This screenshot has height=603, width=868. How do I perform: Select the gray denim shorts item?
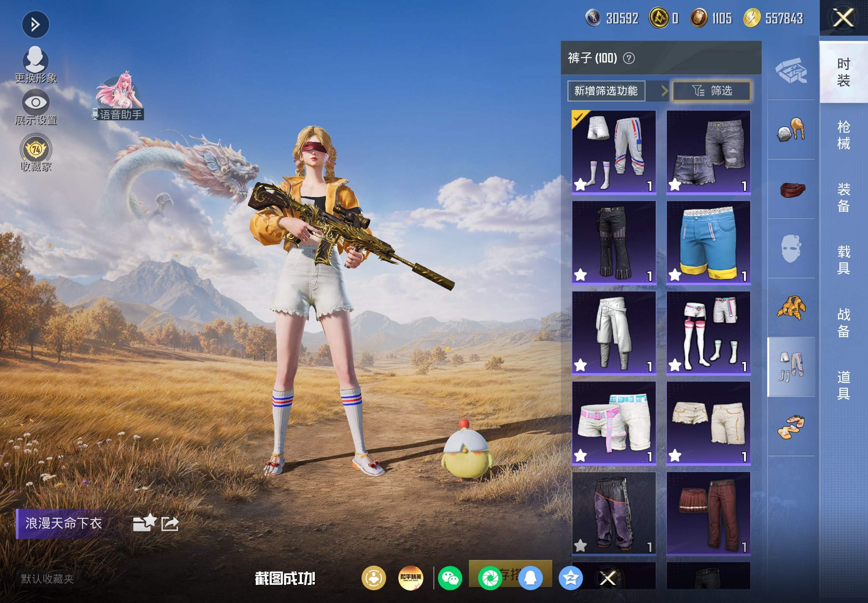pyautogui.click(x=708, y=152)
